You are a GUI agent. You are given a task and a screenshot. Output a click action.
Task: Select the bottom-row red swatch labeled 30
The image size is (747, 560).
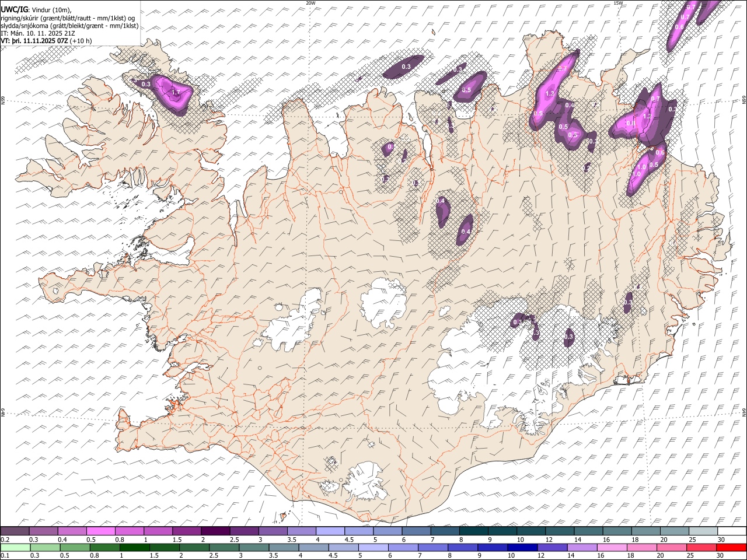[x=731, y=547]
